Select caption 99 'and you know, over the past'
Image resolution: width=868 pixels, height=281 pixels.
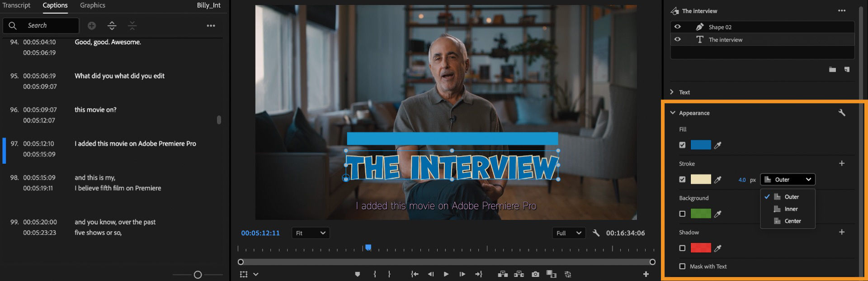pyautogui.click(x=115, y=222)
